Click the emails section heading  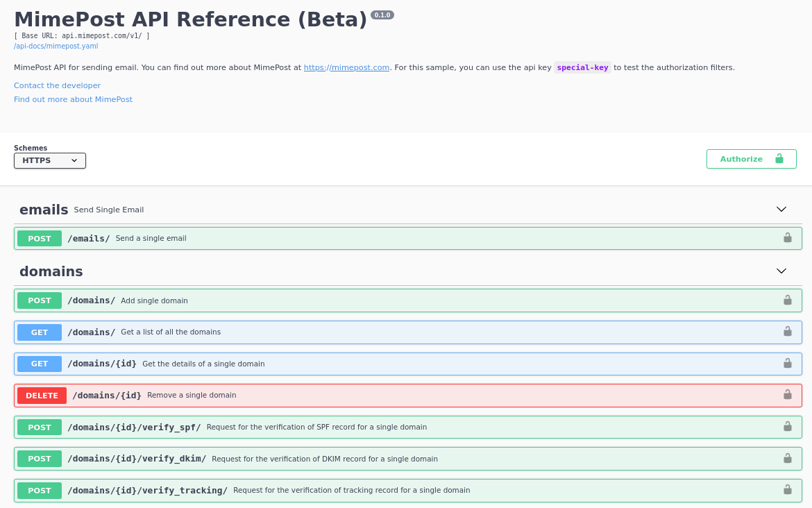click(44, 210)
